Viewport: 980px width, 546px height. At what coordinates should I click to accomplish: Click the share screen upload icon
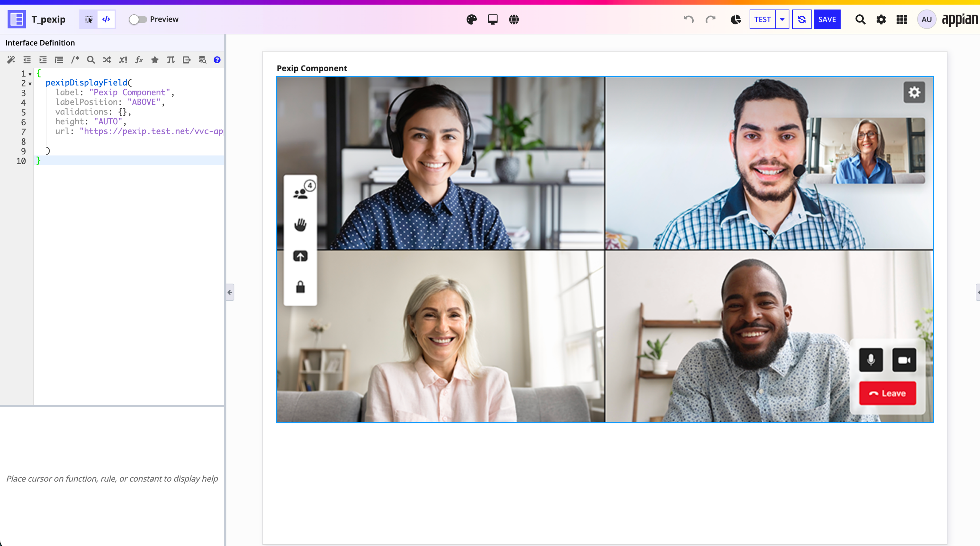click(300, 256)
